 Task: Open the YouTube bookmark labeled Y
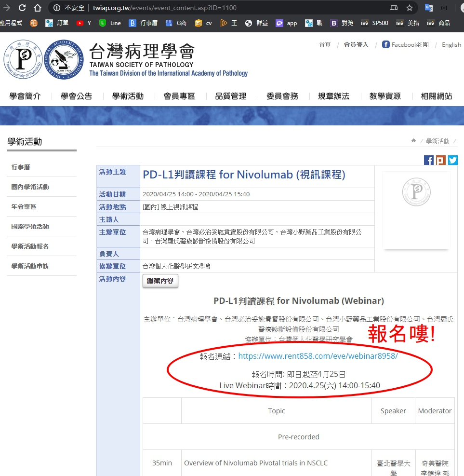84,23
